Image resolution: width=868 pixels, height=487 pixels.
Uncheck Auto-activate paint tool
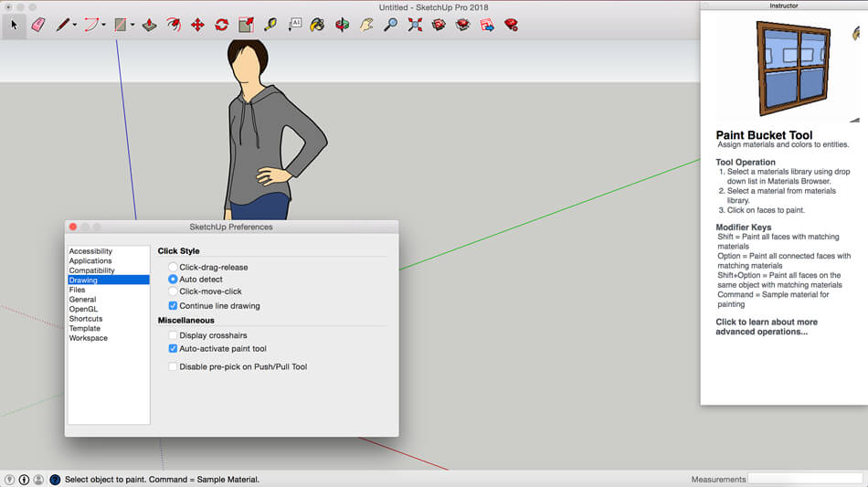[173, 349]
